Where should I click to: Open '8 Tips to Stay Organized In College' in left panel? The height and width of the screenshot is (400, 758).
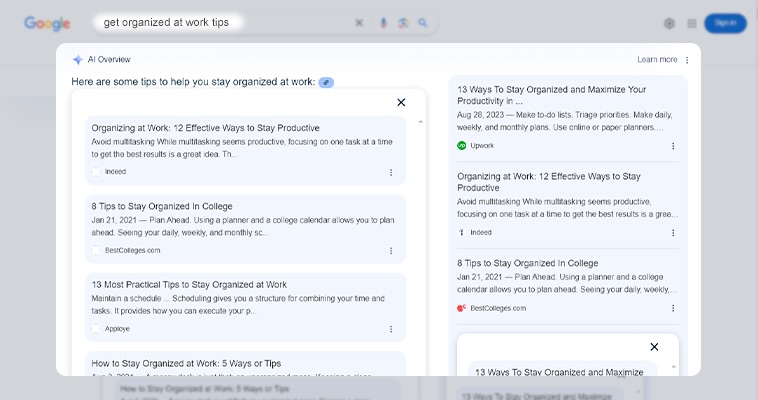click(x=162, y=207)
